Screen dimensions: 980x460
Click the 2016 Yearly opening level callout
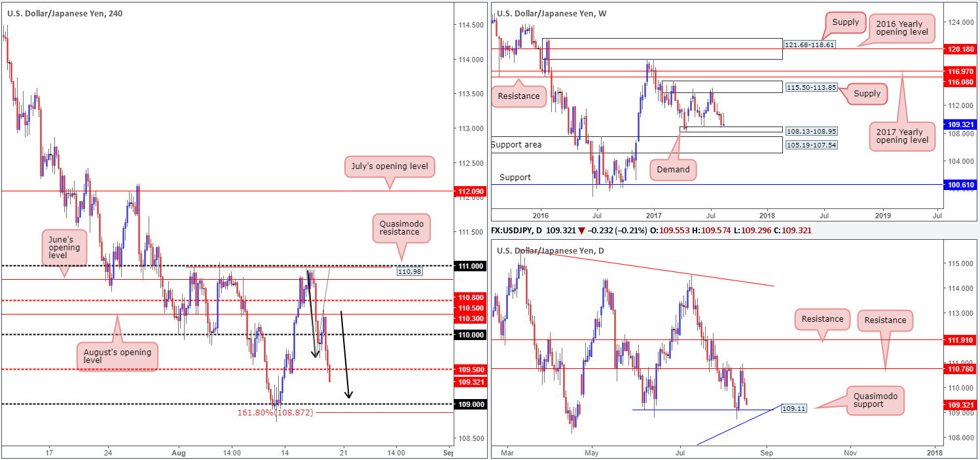[x=899, y=28]
